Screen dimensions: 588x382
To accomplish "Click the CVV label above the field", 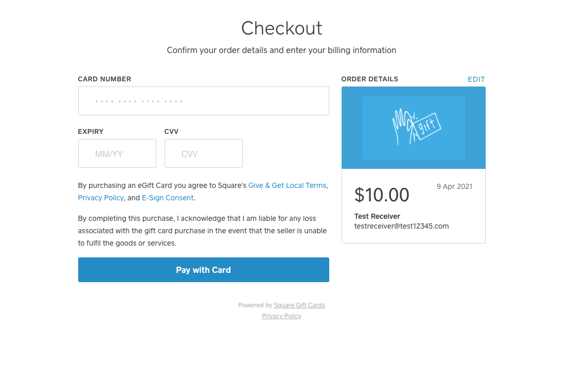I will (171, 132).
